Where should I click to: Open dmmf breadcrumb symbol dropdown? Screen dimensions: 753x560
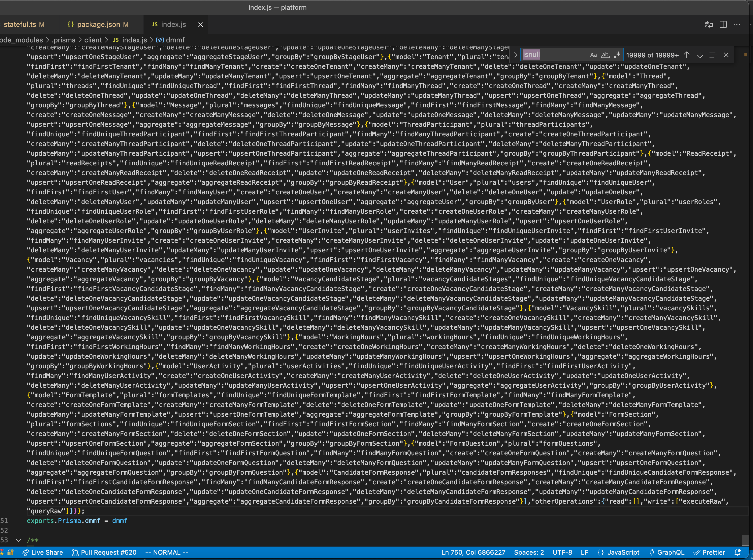(175, 40)
